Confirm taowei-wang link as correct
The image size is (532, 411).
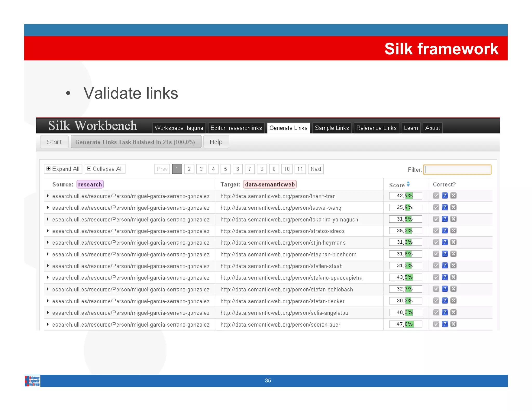436,207
